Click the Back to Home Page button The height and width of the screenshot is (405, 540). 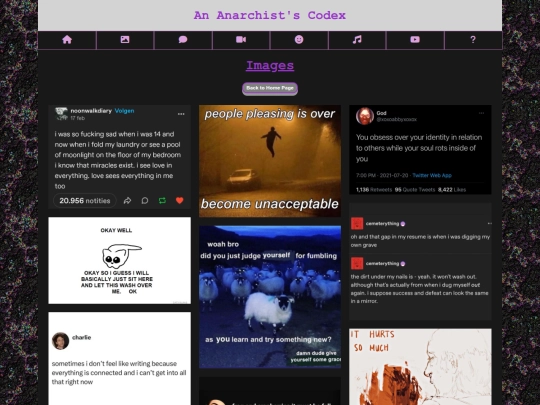(x=270, y=89)
